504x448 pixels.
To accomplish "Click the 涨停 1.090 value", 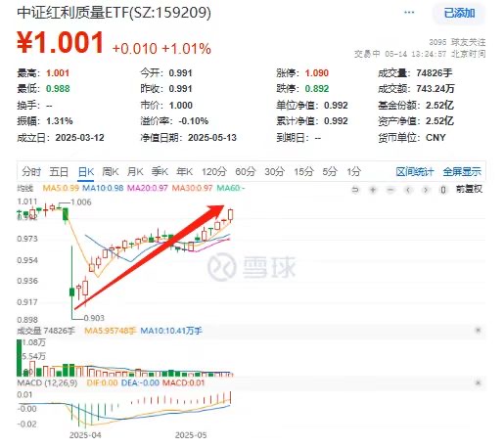I will [x=316, y=72].
